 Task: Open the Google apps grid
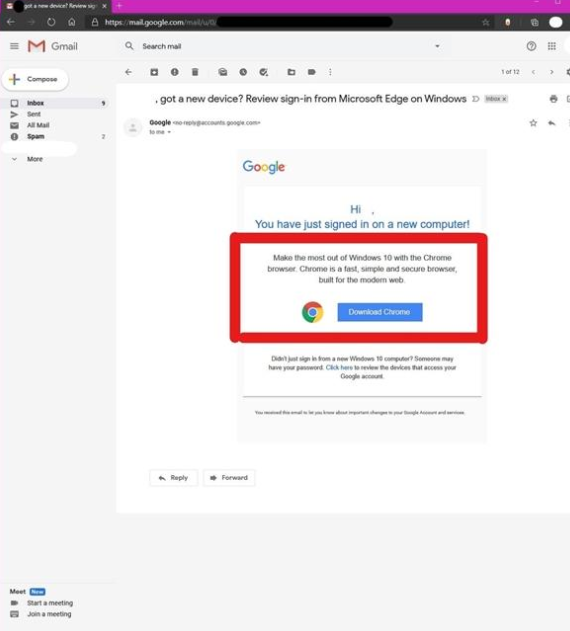552,46
